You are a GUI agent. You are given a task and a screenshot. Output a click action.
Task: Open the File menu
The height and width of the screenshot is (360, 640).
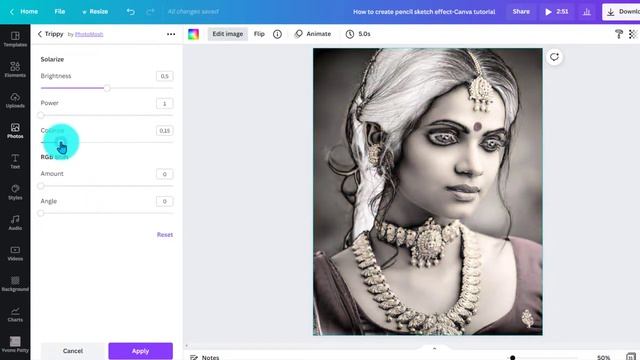point(60,12)
